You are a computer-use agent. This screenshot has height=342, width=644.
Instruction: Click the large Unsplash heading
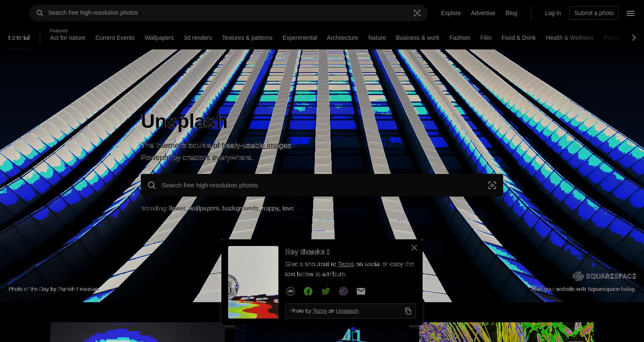[x=184, y=121]
